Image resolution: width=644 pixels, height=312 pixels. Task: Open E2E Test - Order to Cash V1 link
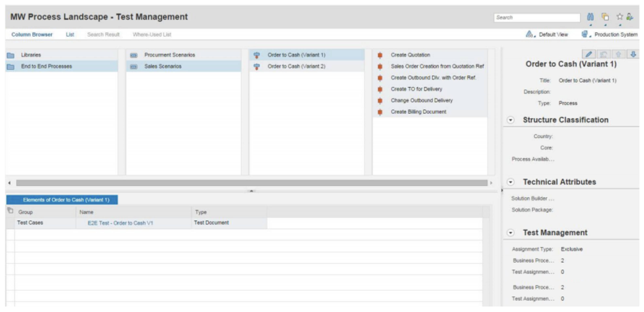(120, 223)
